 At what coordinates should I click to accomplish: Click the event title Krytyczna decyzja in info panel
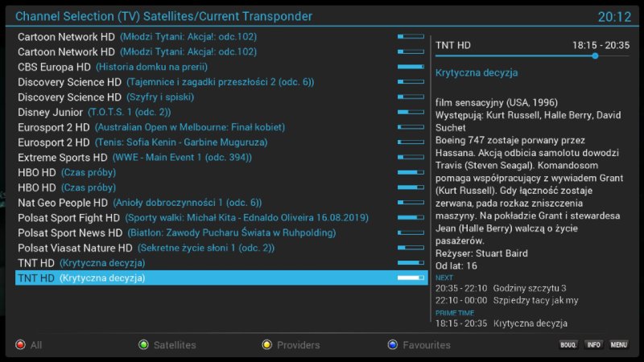click(x=477, y=73)
